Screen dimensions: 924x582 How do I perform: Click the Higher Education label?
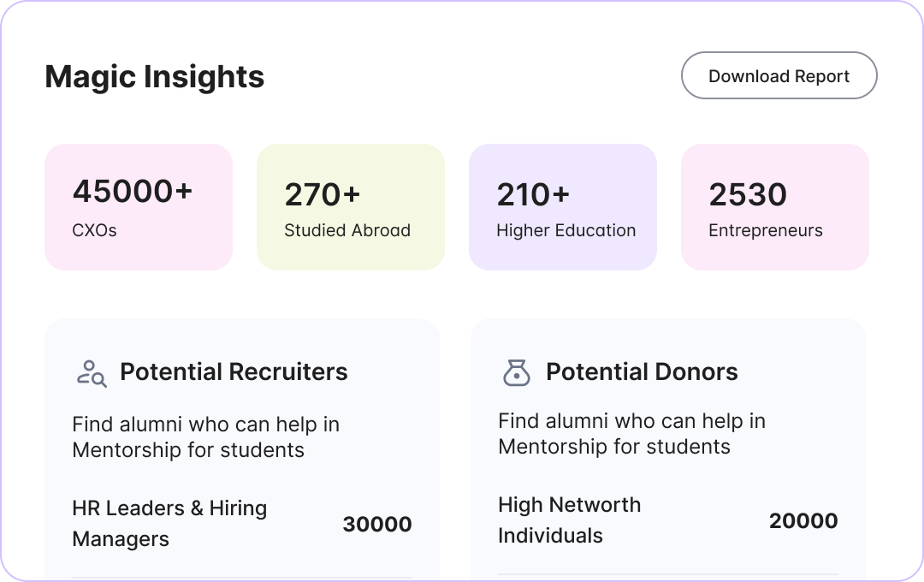click(566, 230)
